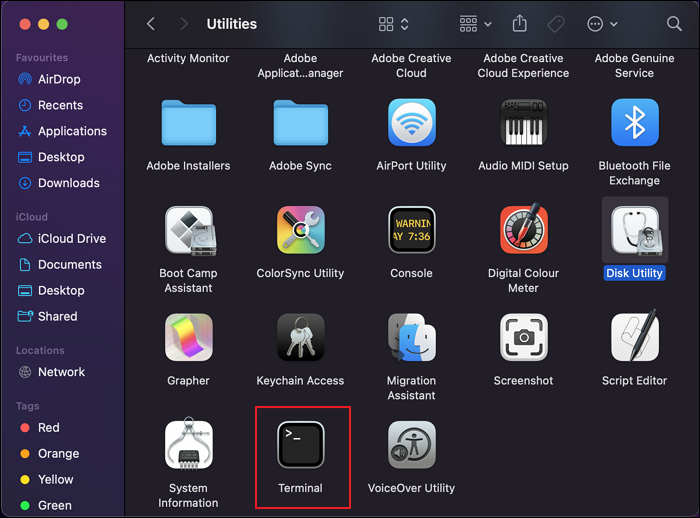Viewport: 700px width, 518px height.
Task: Go back with the back arrow
Action: click(151, 24)
